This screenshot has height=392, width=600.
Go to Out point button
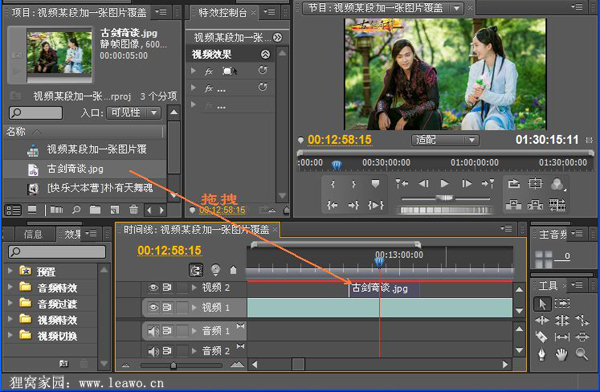(353, 206)
